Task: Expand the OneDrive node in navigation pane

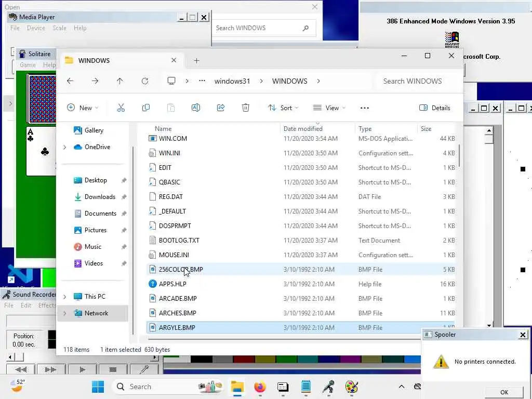Action: [x=65, y=147]
